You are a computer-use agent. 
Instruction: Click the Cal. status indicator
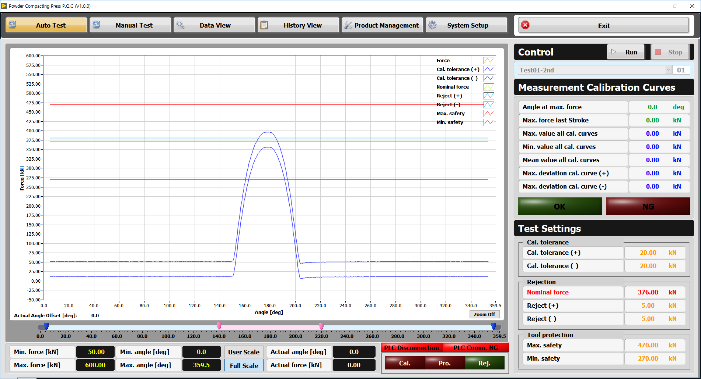pyautogui.click(x=405, y=363)
